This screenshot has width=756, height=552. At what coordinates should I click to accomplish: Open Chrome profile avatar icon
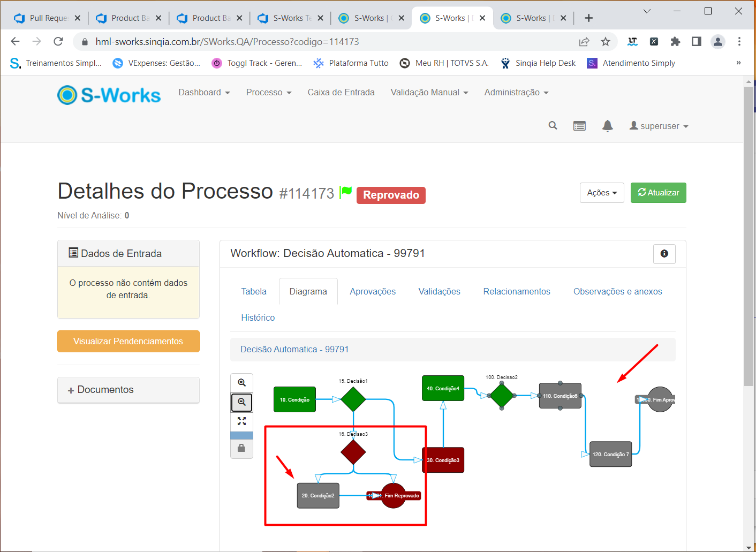coord(718,42)
